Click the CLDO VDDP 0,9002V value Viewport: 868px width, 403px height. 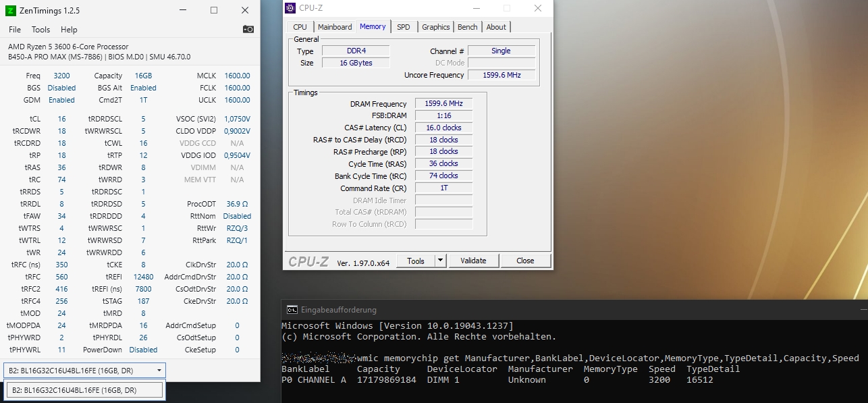click(237, 131)
